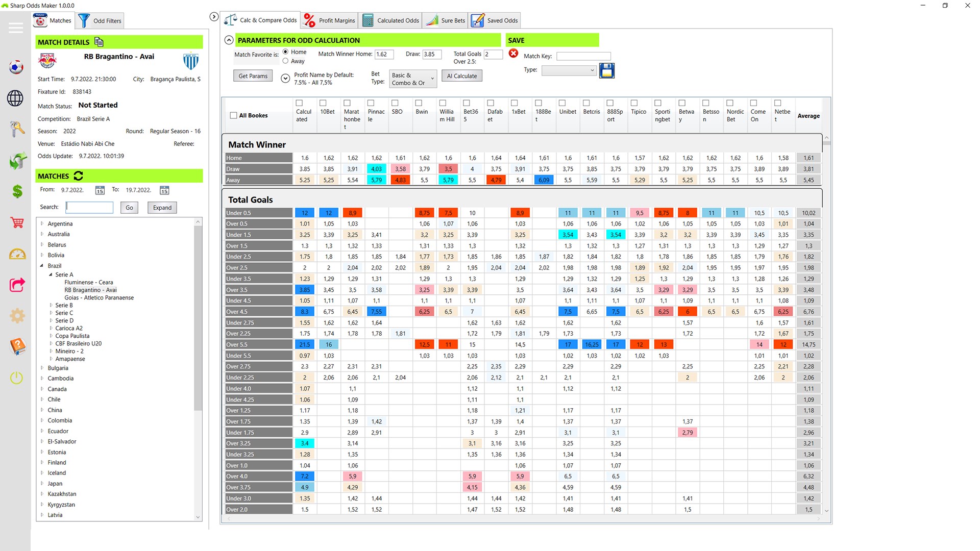Click the globe icon in left sidebar
Viewport: 980px width, 551px height.
[15, 98]
